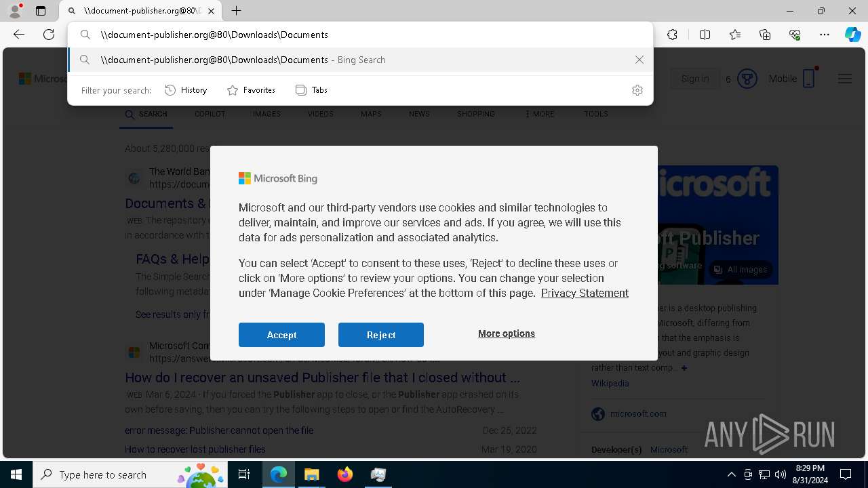Switch to the Bing SHOPPING tab

pos(476,114)
